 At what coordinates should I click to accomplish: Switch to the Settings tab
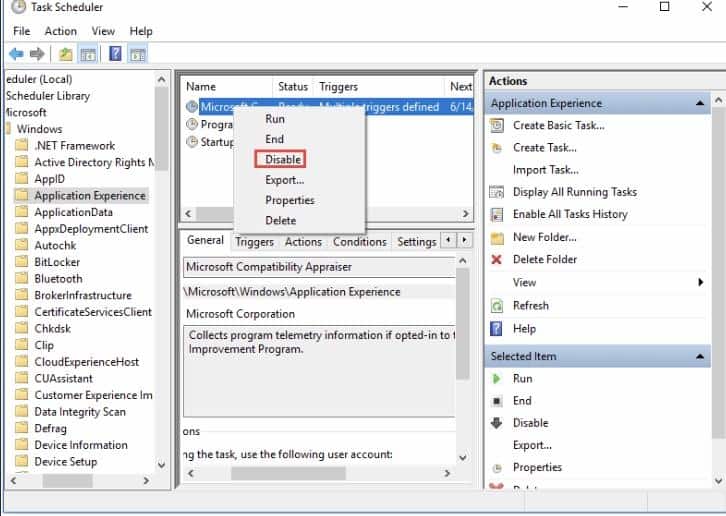coord(416,242)
